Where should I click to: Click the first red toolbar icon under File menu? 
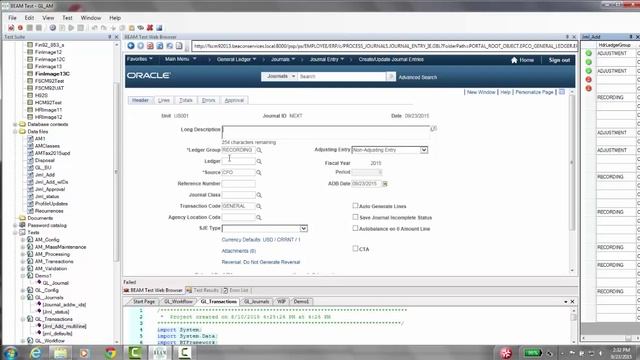pos(11,28)
